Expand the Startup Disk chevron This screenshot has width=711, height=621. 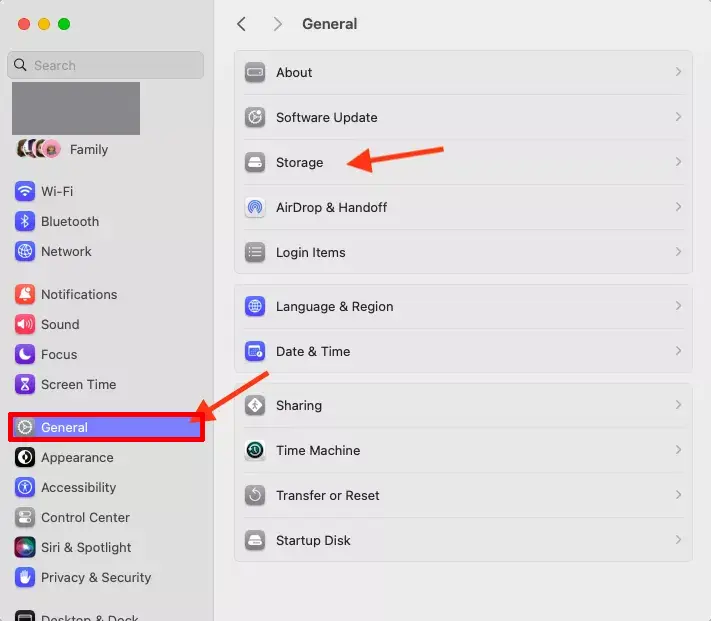[x=678, y=539]
